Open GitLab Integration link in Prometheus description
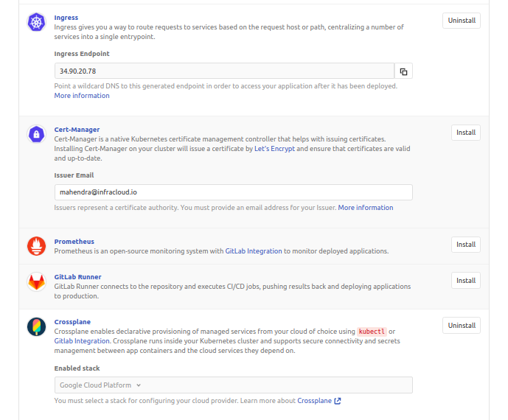 (x=254, y=251)
